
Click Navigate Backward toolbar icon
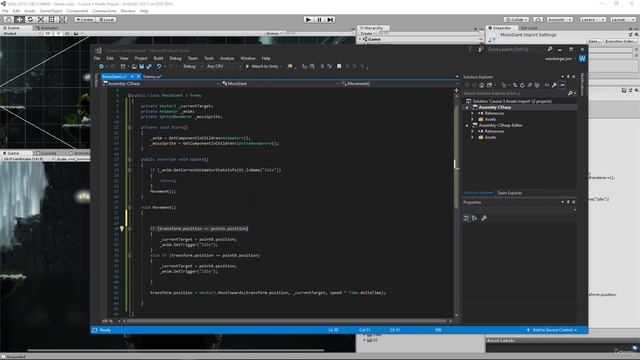pos(101,67)
